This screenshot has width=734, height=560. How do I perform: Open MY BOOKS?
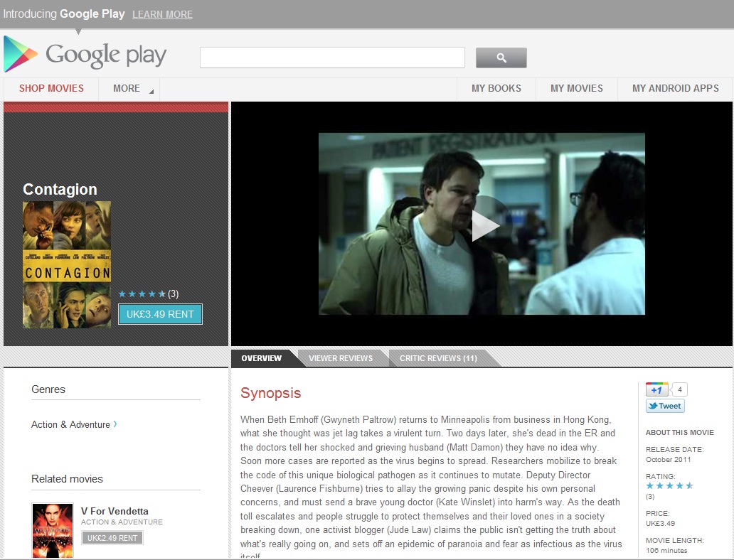(496, 88)
